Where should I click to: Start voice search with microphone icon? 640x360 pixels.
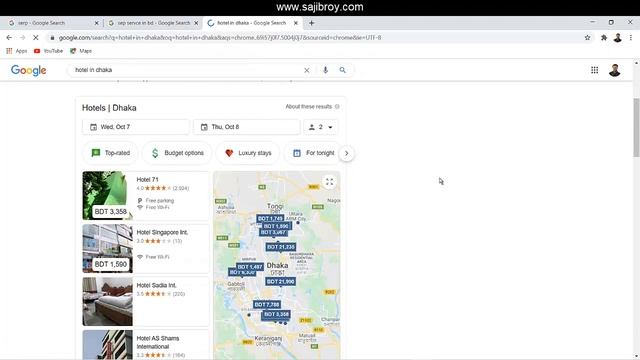click(x=325, y=70)
